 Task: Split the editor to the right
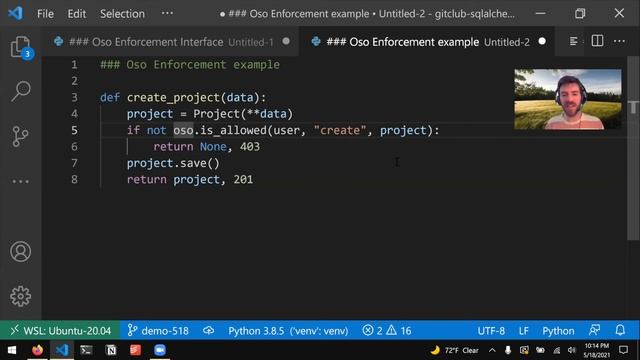(597, 41)
